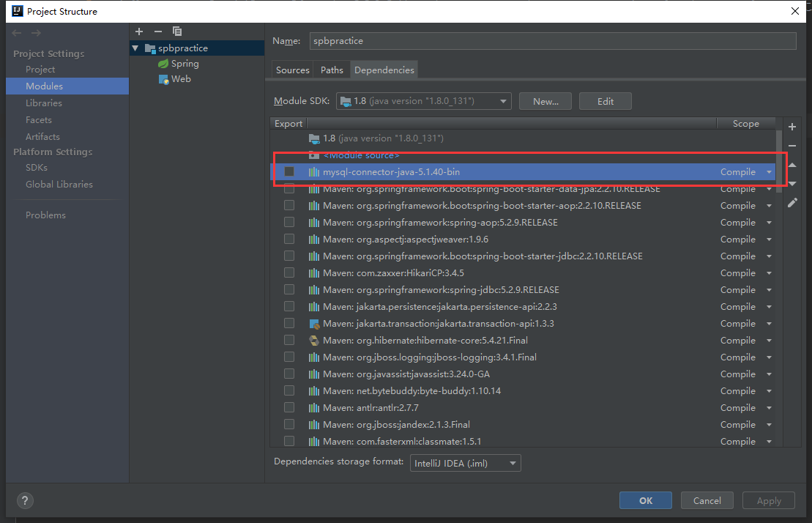Click the byte-buddy library icon

[314, 391]
